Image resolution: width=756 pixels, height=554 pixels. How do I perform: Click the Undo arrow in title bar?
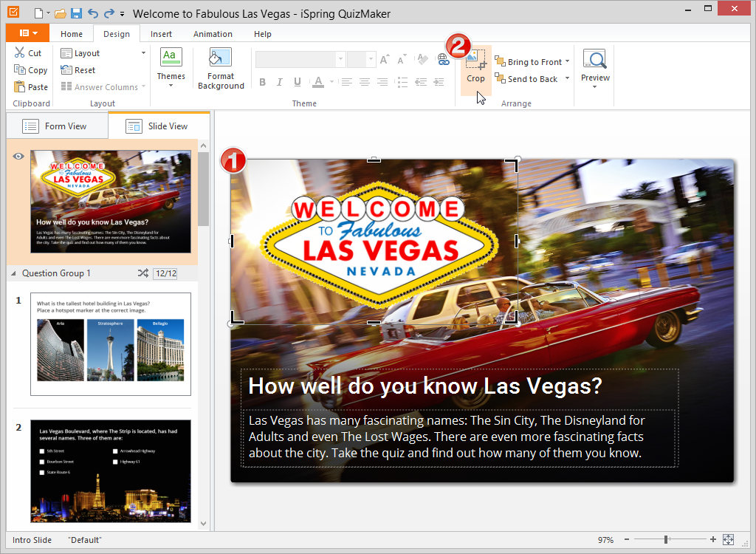coord(92,14)
